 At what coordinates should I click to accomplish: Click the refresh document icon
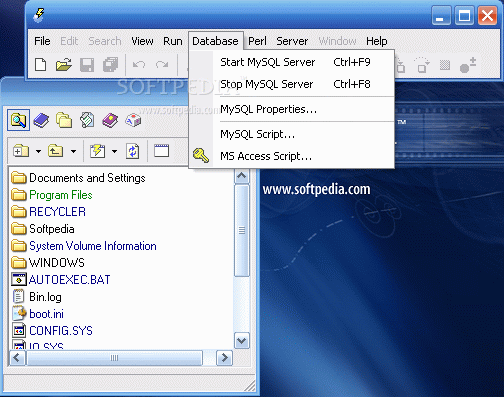pyautogui.click(x=133, y=151)
